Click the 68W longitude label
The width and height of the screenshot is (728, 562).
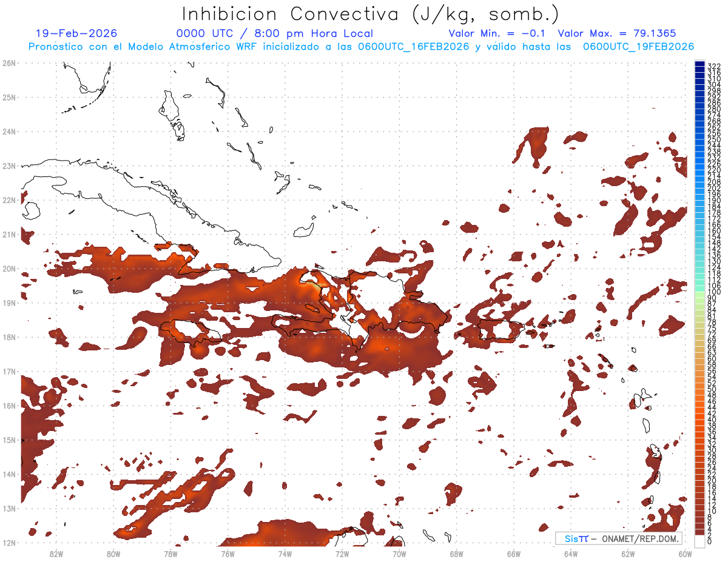(x=457, y=554)
